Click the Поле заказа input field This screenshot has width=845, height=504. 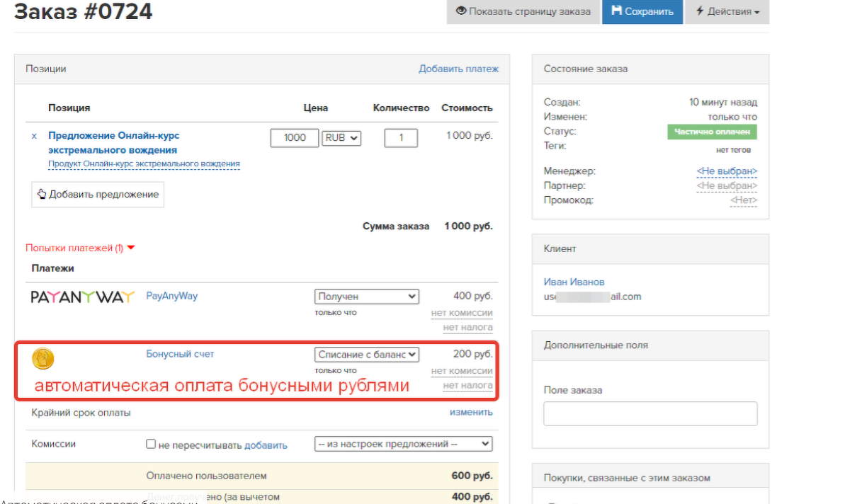coord(650,414)
